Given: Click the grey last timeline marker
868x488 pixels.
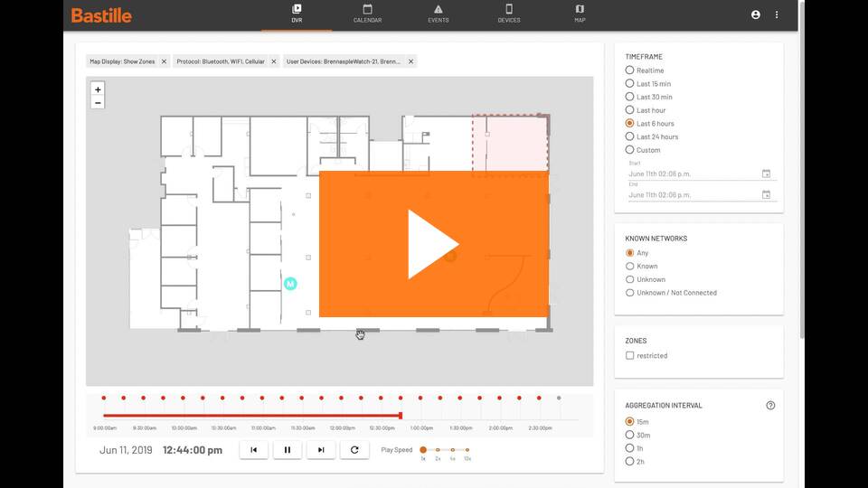Looking at the screenshot, I should click(559, 398).
